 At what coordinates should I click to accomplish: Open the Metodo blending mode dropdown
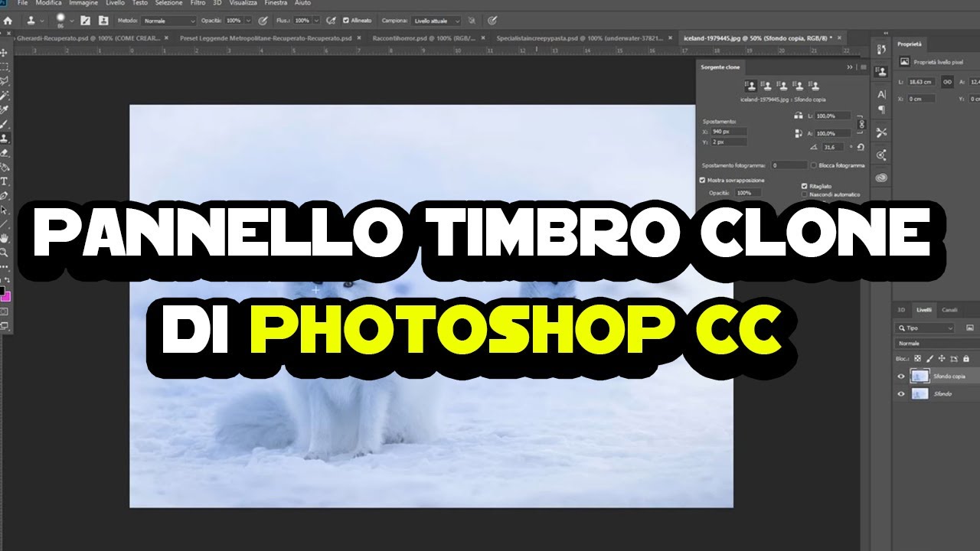click(169, 21)
